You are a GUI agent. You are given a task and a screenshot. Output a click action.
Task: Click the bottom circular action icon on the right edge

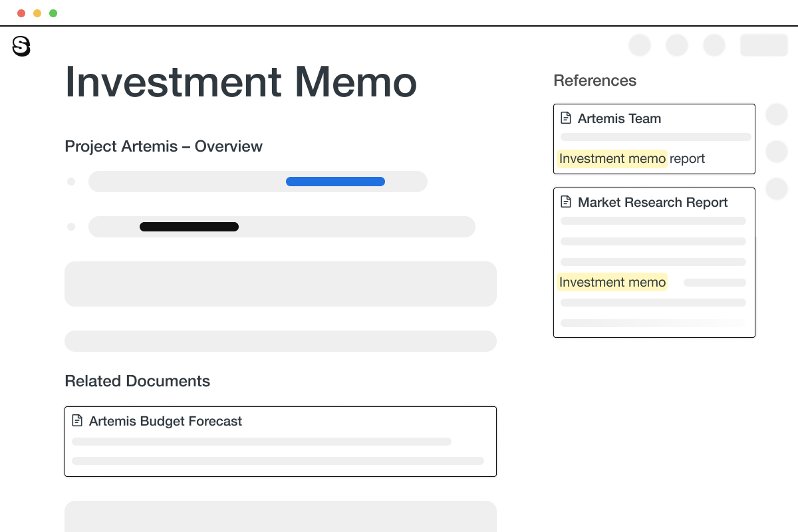[777, 189]
